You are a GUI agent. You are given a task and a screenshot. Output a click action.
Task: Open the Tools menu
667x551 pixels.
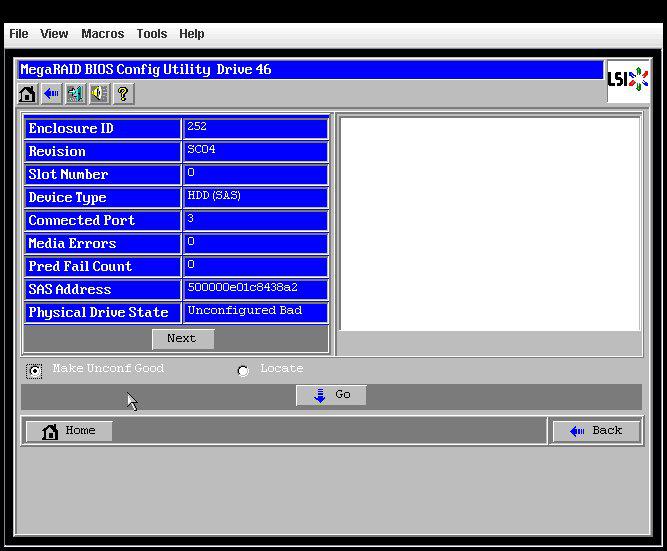point(151,34)
